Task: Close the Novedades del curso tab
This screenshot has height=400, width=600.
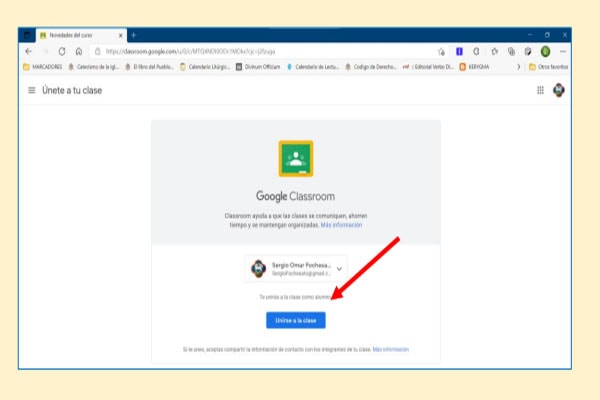Action: tap(121, 35)
